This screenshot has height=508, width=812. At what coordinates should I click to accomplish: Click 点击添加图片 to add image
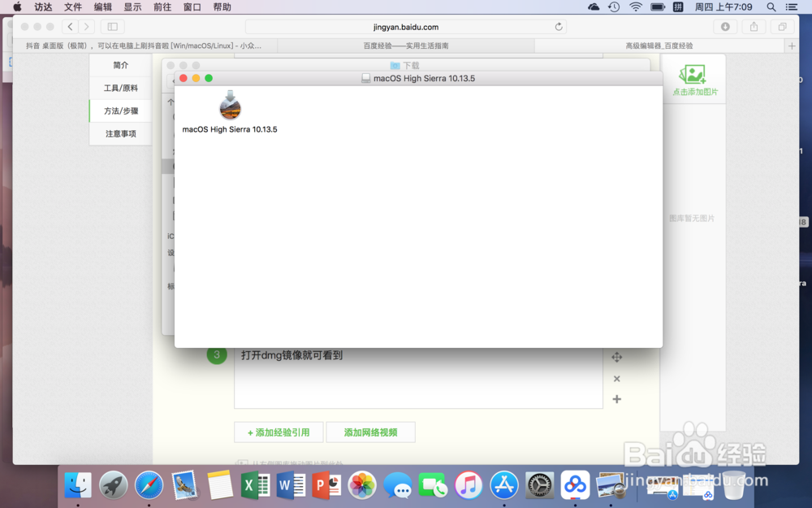[x=694, y=80]
